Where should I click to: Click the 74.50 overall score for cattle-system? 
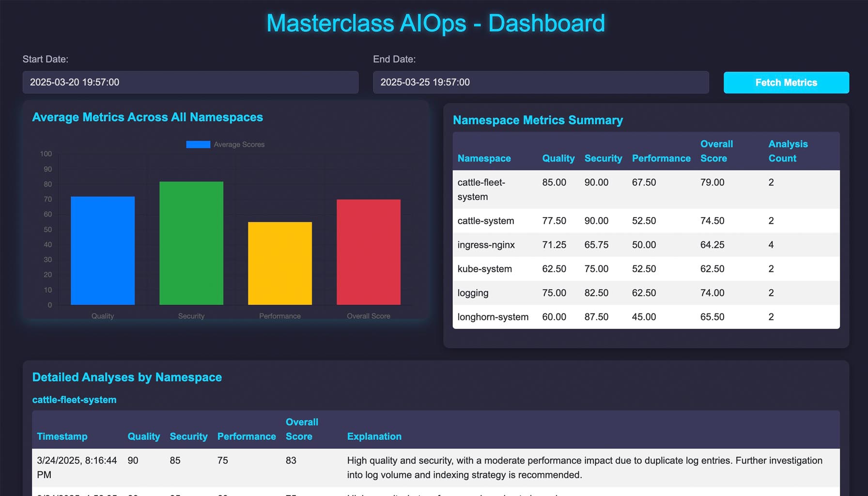click(x=712, y=221)
